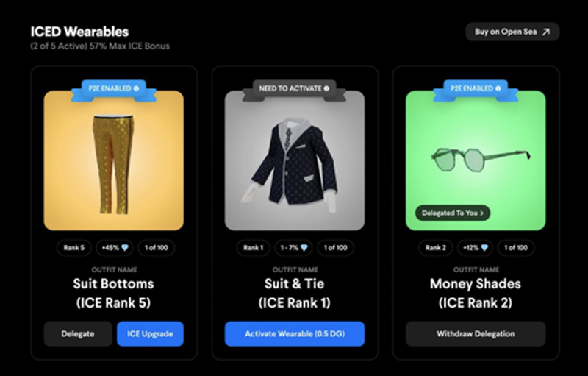Open the Delegated To You chevron

pos(482,213)
